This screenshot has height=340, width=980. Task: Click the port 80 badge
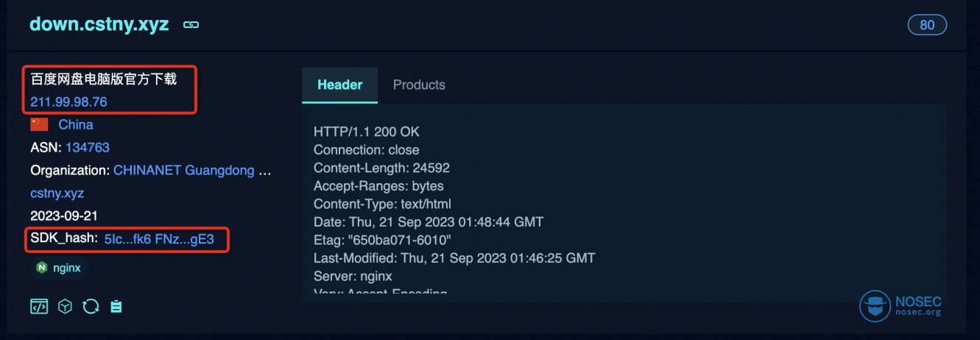coord(927,25)
